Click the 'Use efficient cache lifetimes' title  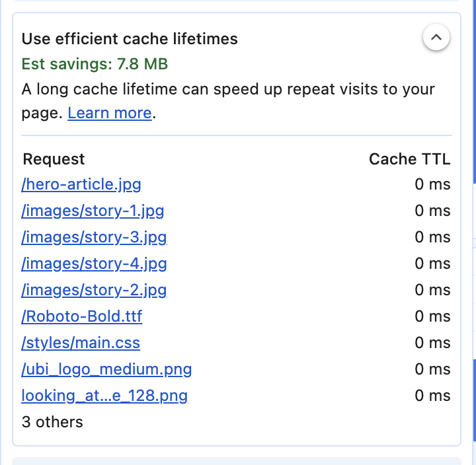[130, 39]
